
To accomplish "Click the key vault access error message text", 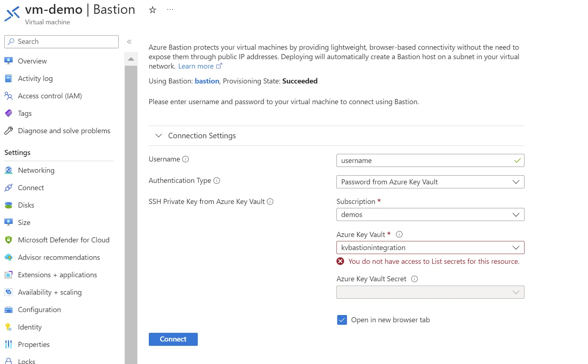I will pos(434,261).
